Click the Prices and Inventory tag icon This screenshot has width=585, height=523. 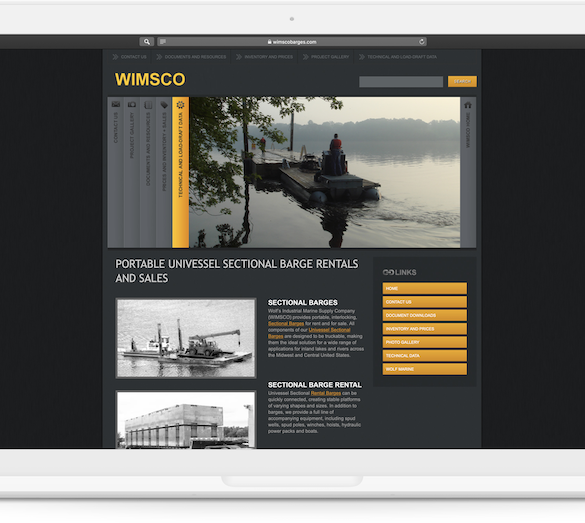click(x=164, y=105)
